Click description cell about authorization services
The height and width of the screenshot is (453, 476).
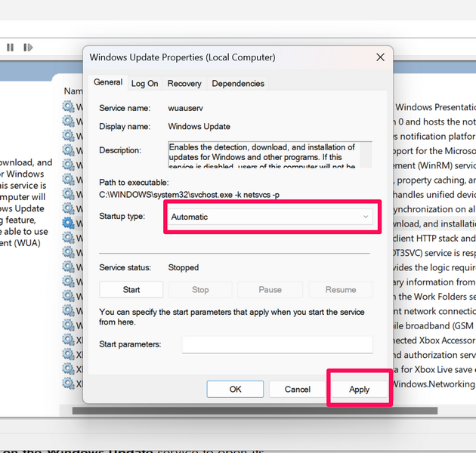click(x=434, y=355)
